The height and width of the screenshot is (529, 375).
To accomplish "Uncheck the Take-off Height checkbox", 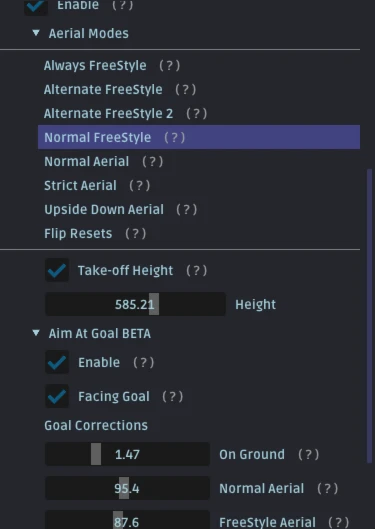I will [57, 270].
